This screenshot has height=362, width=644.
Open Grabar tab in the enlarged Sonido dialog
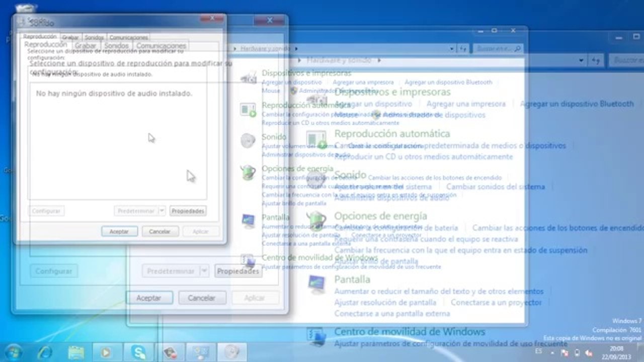86,46
